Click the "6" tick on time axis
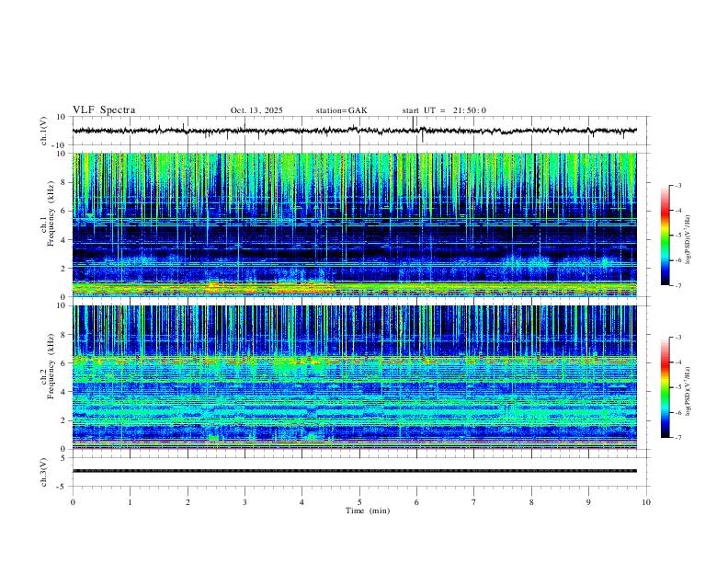Viewport: 728px width, 563px height. point(416,502)
